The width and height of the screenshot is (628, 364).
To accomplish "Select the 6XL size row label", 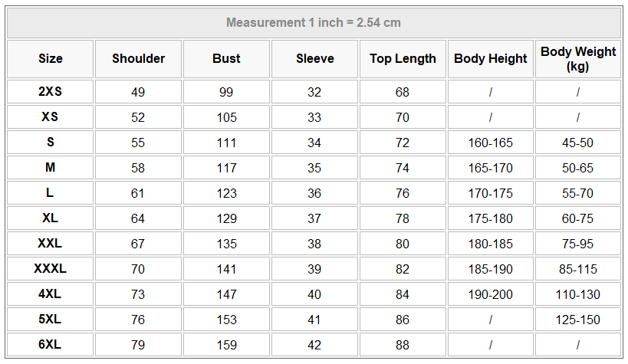I will 51,345.
